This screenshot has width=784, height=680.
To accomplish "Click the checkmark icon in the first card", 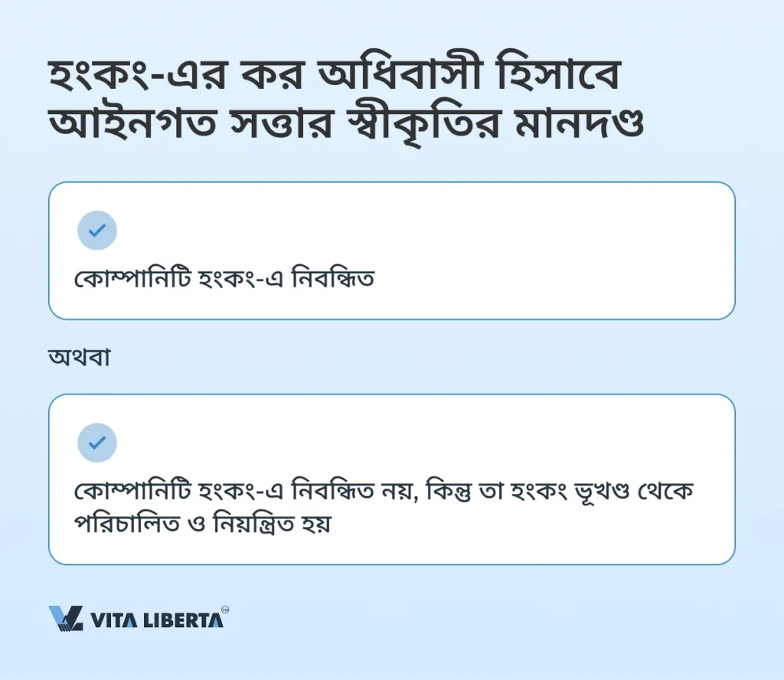I will (97, 230).
